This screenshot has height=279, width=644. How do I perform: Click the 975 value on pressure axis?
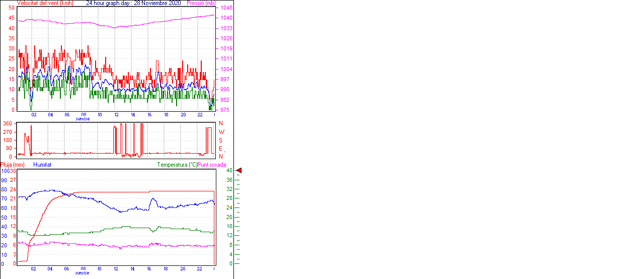click(225, 110)
